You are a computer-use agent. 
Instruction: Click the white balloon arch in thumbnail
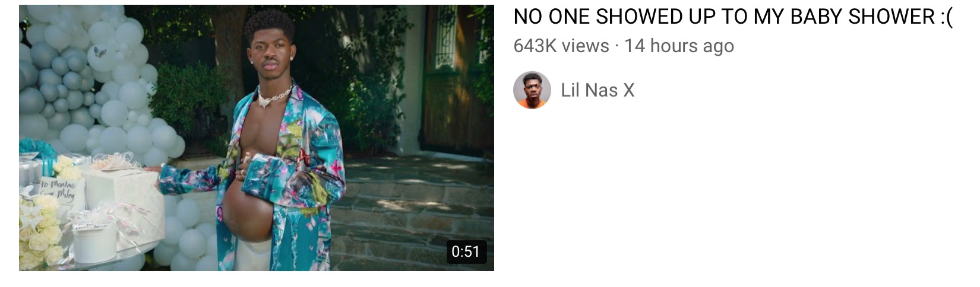point(89,89)
